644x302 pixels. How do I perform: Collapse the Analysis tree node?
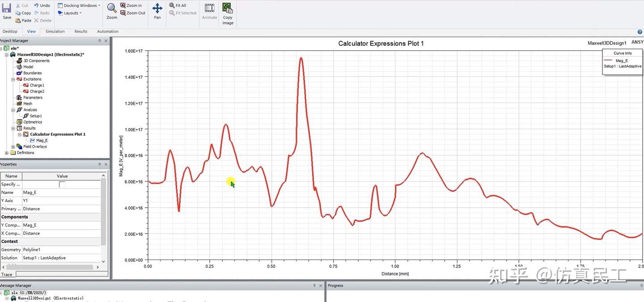coord(13,110)
